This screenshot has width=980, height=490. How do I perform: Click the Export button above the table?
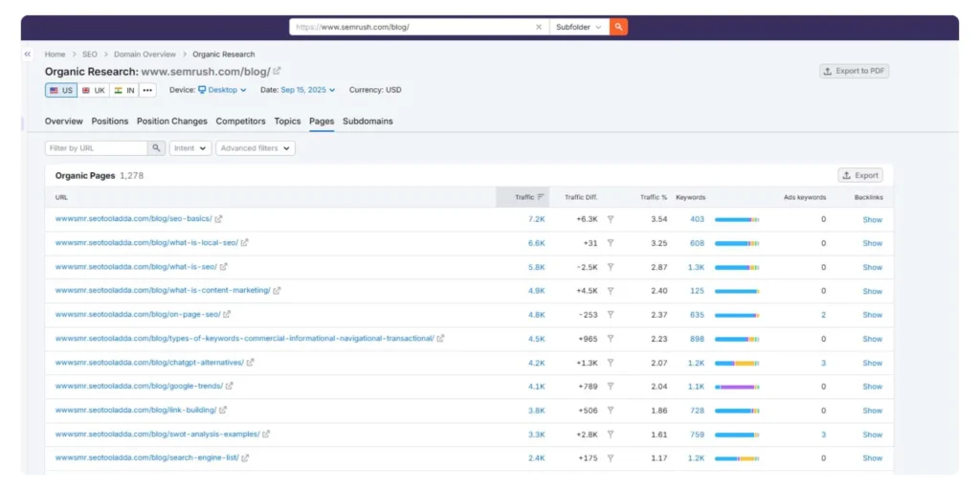point(860,176)
